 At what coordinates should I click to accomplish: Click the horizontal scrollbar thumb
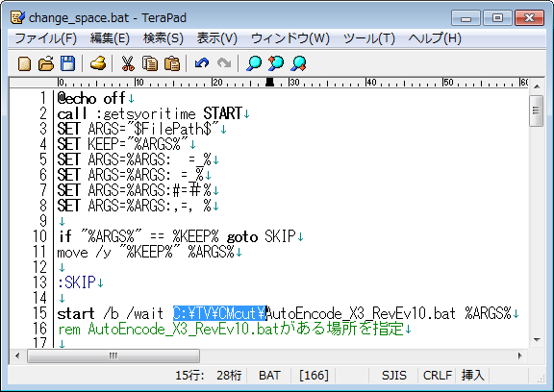(113, 355)
